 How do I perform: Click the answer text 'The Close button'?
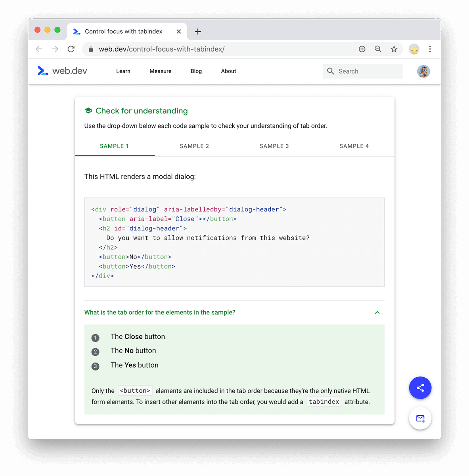138,336
